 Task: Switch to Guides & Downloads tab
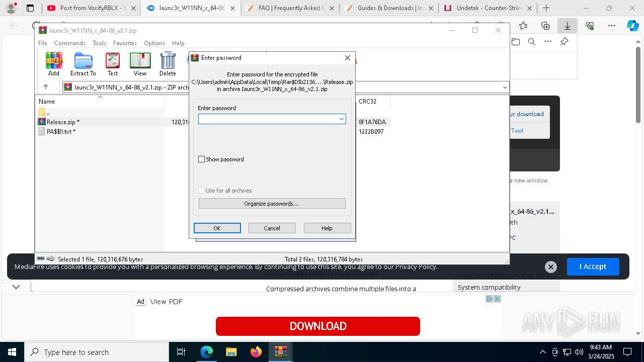tap(388, 8)
